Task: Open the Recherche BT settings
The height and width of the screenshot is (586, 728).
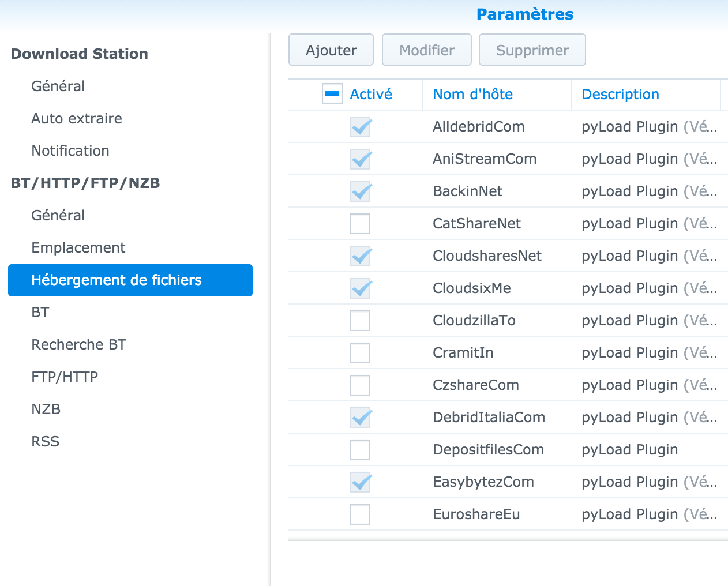Action: (x=79, y=344)
